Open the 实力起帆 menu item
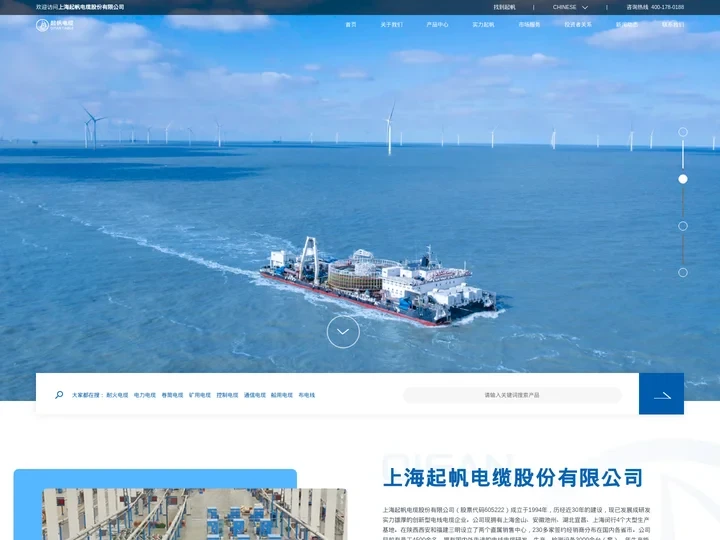Screen dimensions: 720x540 483,25
